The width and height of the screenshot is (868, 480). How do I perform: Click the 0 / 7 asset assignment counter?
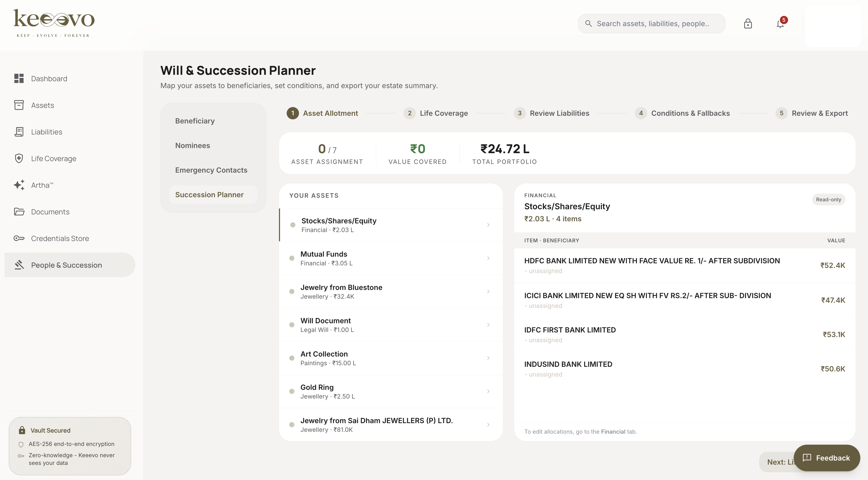[x=327, y=149]
